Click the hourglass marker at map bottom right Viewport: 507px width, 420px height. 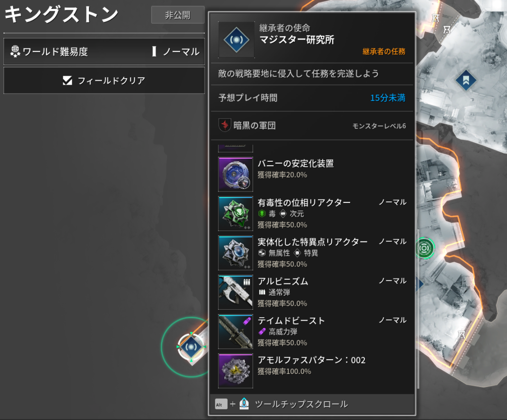(461, 335)
